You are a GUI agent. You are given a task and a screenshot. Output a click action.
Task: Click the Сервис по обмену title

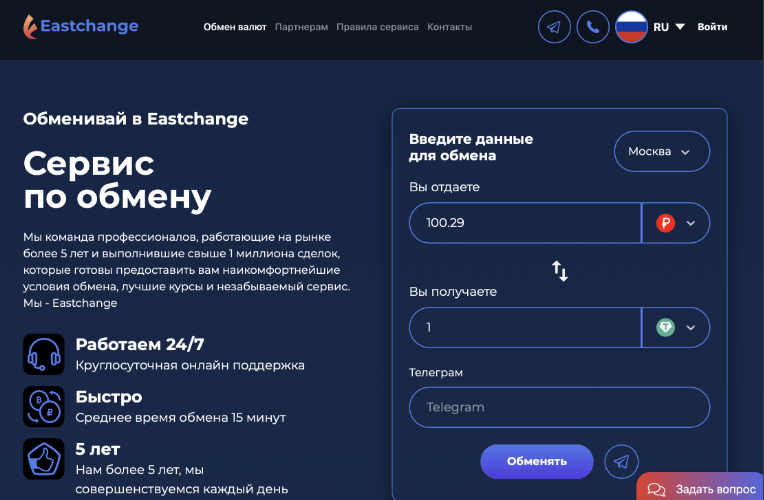(117, 180)
